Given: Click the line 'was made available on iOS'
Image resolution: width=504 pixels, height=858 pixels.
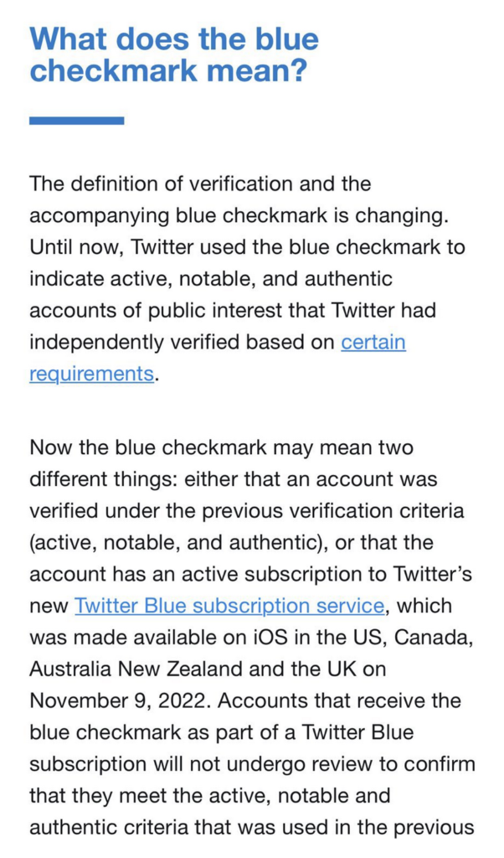Looking at the screenshot, I should point(251,638).
